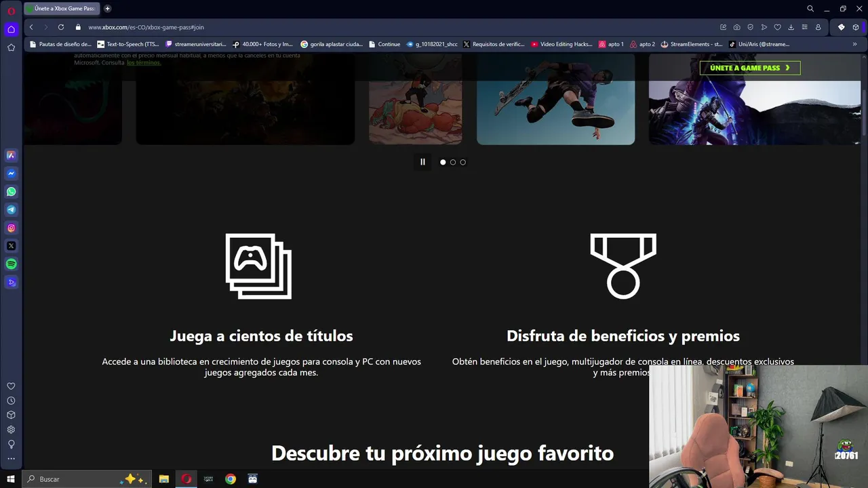
Task: Open the sidebar player icon below Spotify
Action: [11, 283]
